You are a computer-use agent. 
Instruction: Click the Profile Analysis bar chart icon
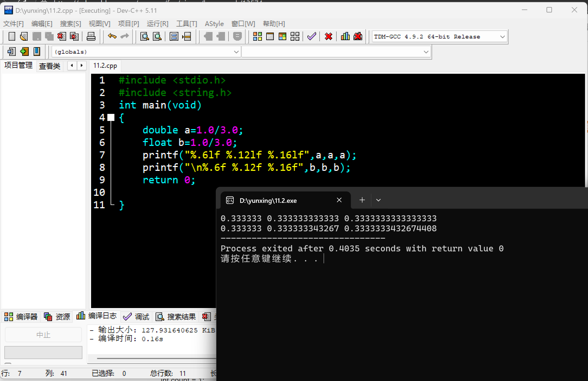345,36
